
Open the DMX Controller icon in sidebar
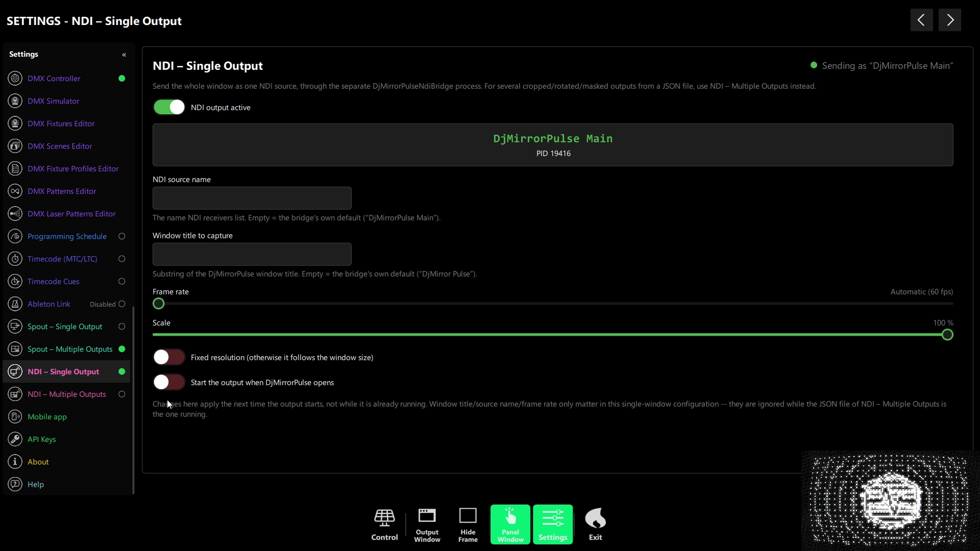tap(15, 79)
